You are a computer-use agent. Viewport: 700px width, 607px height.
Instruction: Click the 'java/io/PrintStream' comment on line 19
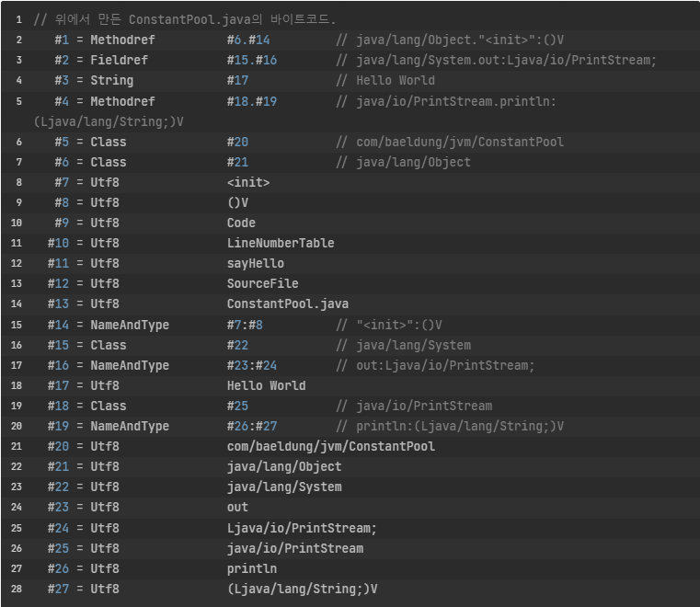424,406
